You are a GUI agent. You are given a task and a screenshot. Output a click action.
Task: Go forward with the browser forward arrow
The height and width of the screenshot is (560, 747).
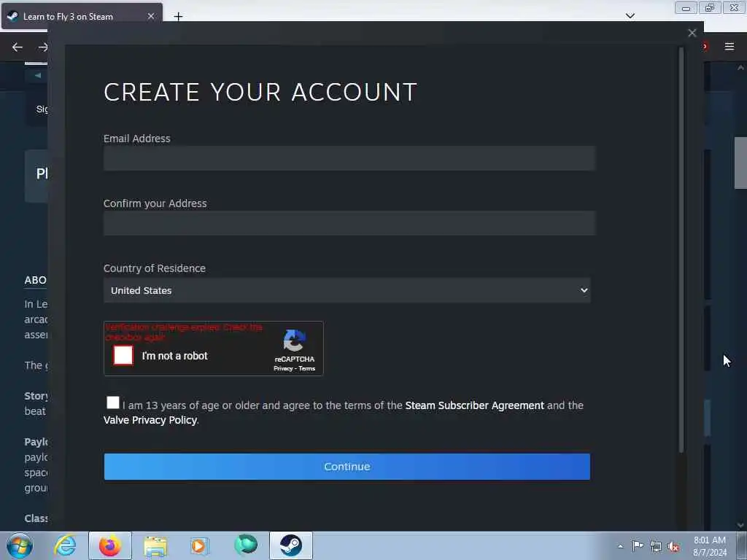click(43, 47)
